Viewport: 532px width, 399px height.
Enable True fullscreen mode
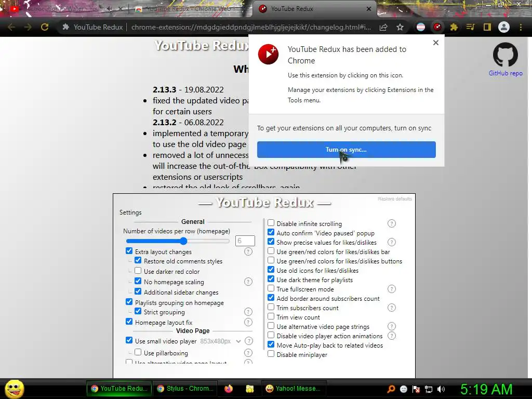click(271, 288)
